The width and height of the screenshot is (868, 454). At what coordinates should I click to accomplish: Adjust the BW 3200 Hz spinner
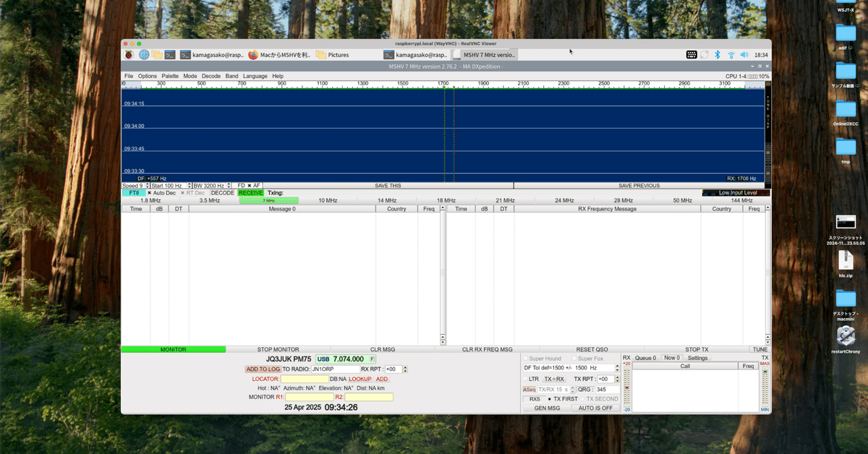pos(230,186)
